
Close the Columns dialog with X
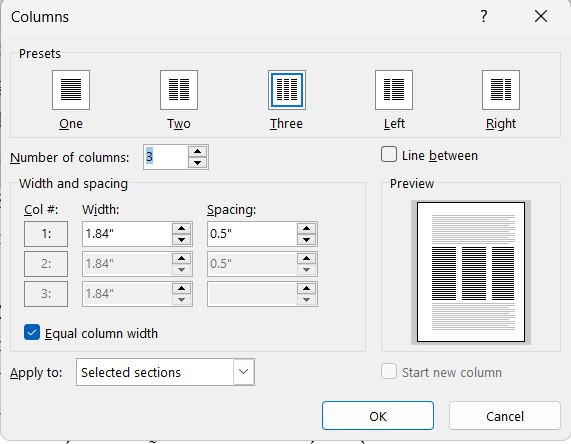(541, 16)
